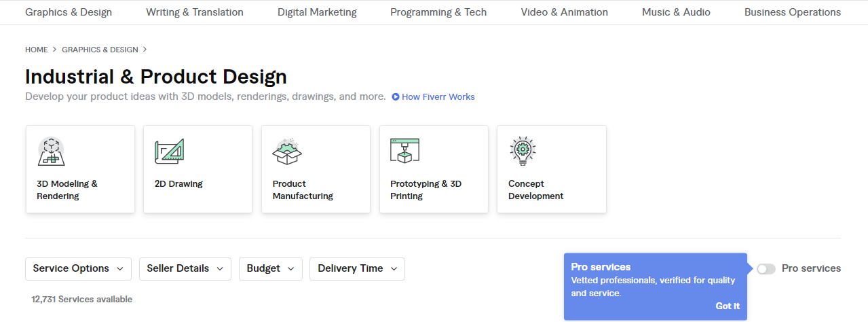
Task: Select the Prototyping & 3D Printing label
Action: coord(426,190)
